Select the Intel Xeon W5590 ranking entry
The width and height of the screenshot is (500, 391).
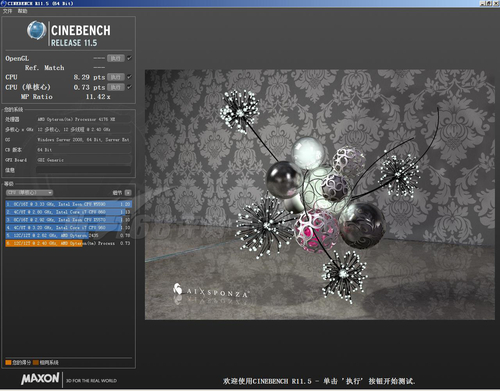[x=68, y=204]
